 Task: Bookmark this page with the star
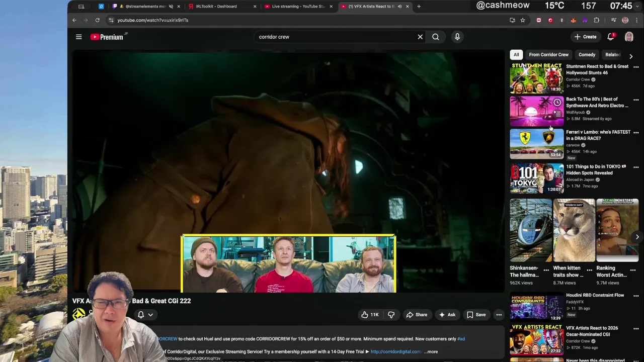[523, 20]
